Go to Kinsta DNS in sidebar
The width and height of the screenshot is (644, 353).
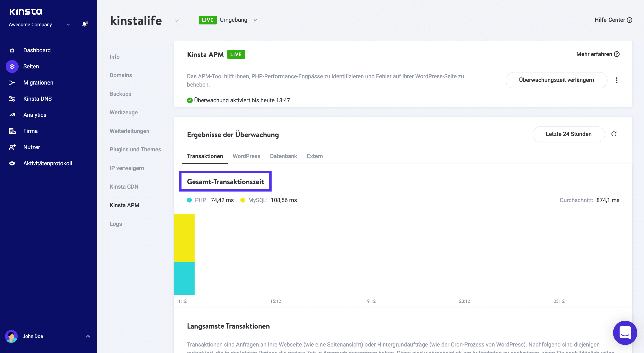[x=37, y=99]
